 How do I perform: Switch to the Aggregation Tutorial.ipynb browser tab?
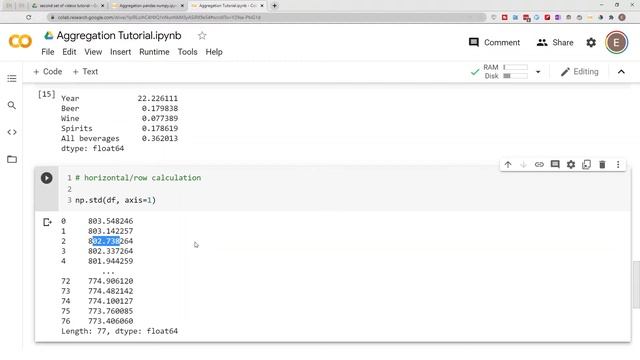[227, 6]
